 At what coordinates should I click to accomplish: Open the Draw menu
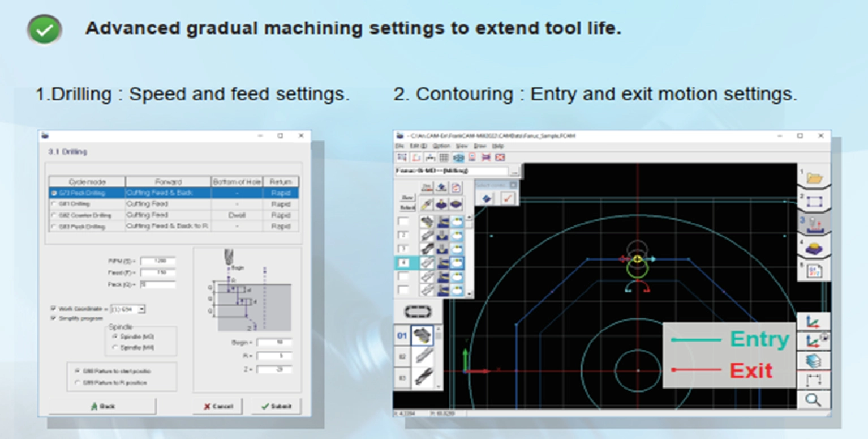coord(480,146)
